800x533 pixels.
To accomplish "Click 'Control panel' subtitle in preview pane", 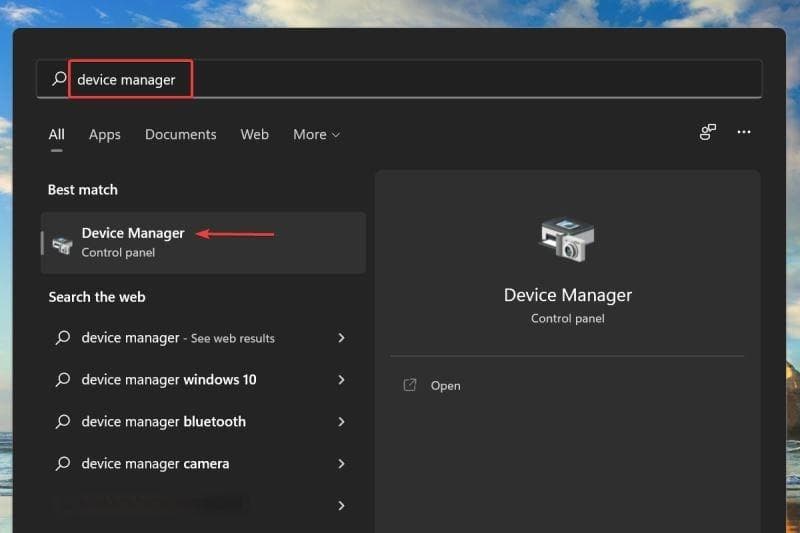I will [x=567, y=318].
